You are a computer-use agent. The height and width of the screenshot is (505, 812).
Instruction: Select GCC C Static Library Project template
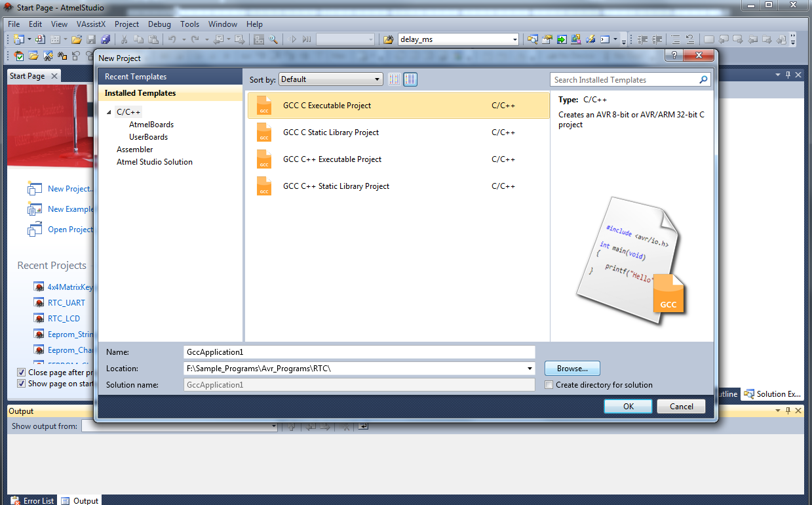coord(398,132)
